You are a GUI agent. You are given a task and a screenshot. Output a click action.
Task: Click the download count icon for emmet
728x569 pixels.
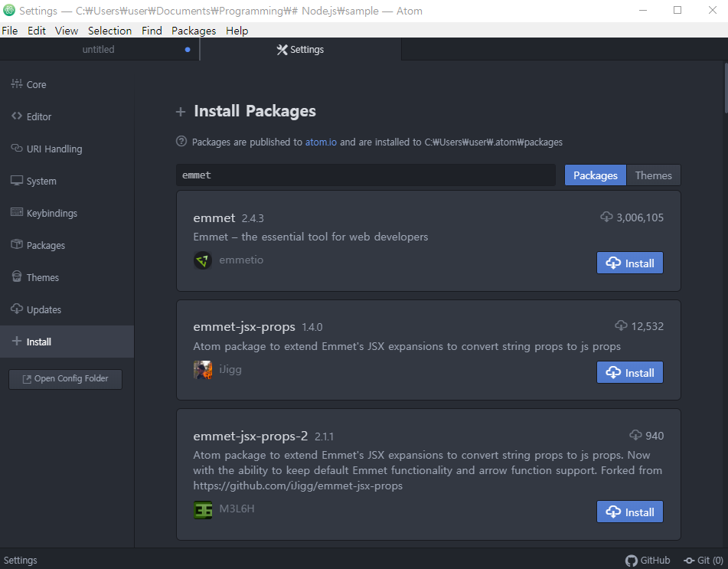click(x=606, y=217)
